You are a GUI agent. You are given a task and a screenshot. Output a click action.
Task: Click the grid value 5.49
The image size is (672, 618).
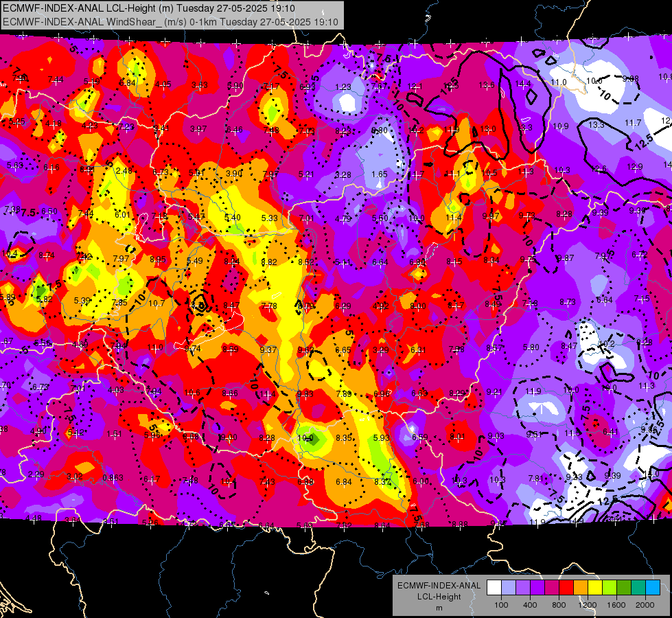click(x=195, y=260)
